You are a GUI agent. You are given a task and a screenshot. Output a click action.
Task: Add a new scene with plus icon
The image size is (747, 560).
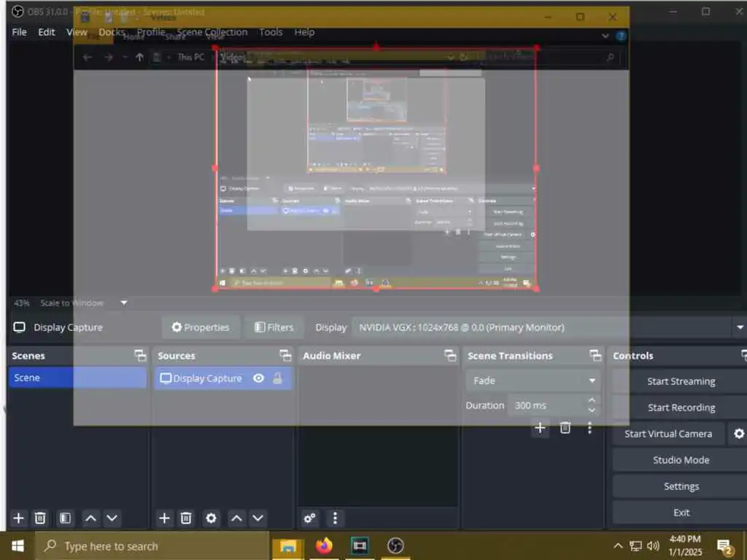pyautogui.click(x=18, y=518)
